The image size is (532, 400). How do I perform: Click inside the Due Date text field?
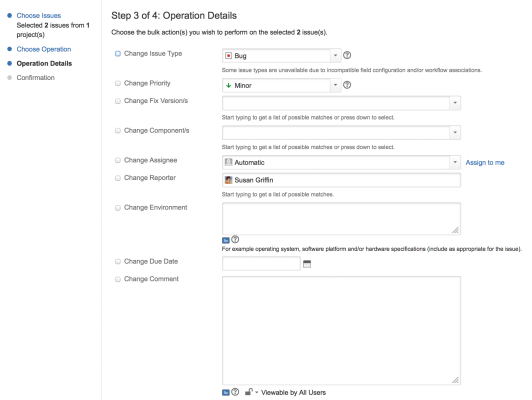(x=261, y=263)
